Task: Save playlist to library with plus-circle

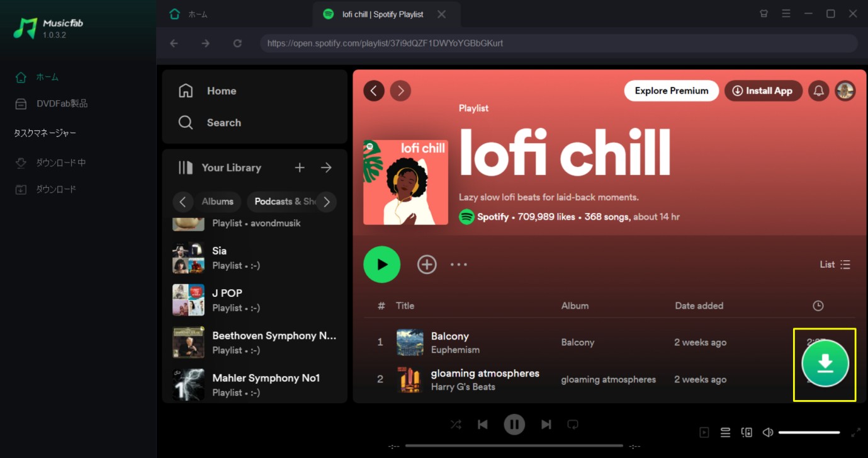Action: pos(427,265)
